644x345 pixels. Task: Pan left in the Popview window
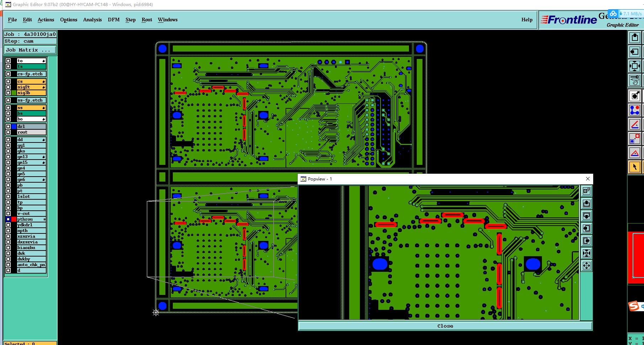pyautogui.click(x=586, y=228)
